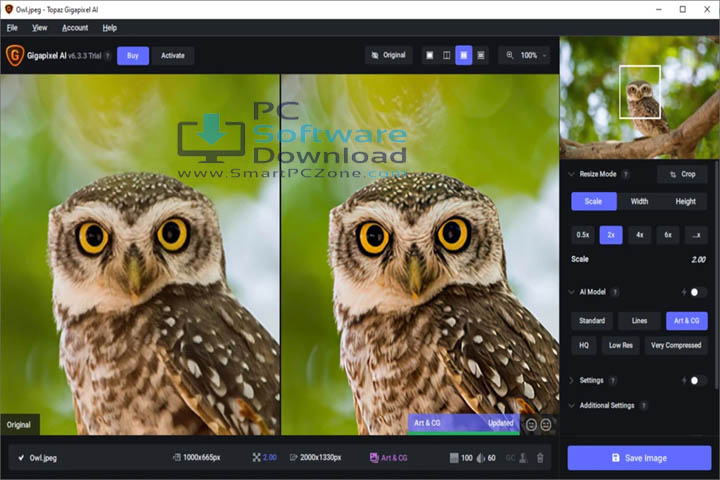This screenshot has width=720, height=480.
Task: Select the single view layout icon
Action: (430, 55)
